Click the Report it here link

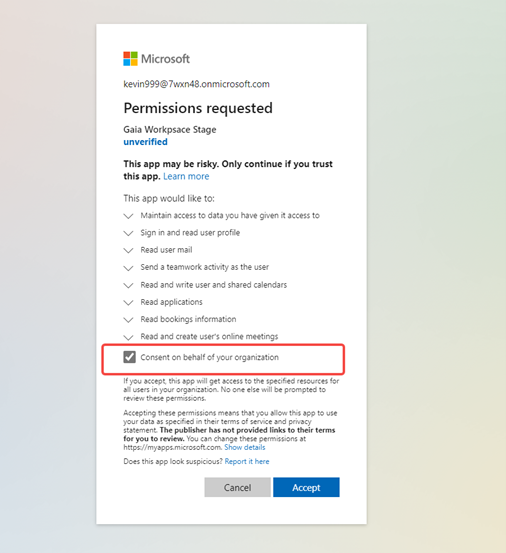point(247,461)
